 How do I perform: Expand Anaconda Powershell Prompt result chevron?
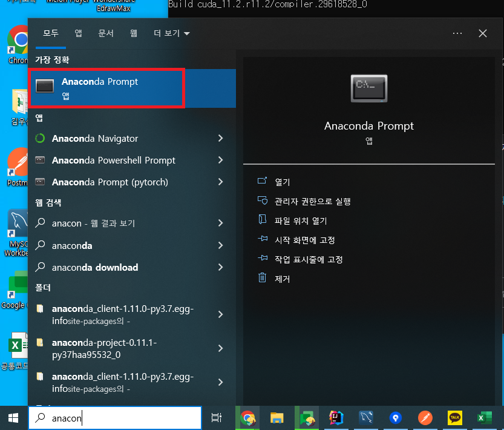tap(220, 160)
